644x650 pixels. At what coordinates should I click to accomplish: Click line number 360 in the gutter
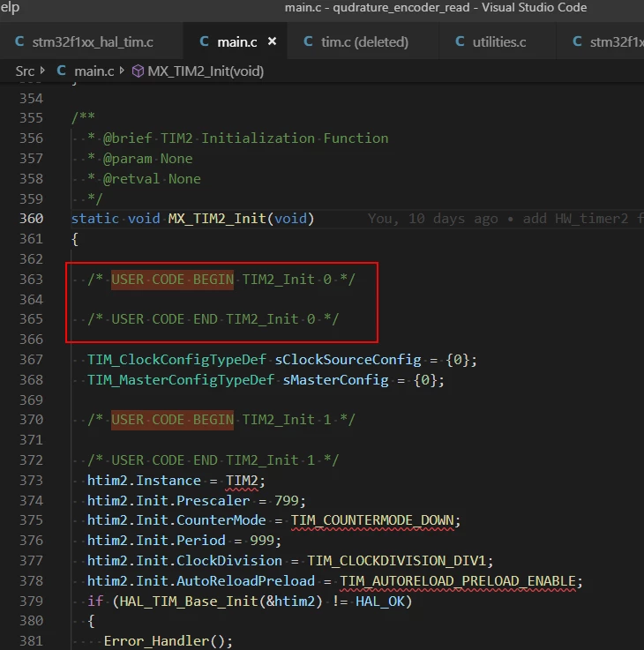[x=31, y=219]
